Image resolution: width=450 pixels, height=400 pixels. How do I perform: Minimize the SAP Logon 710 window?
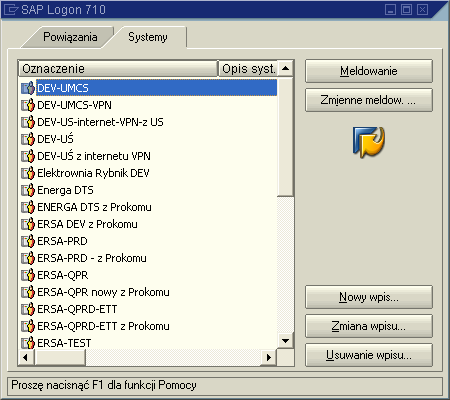pos(390,9)
